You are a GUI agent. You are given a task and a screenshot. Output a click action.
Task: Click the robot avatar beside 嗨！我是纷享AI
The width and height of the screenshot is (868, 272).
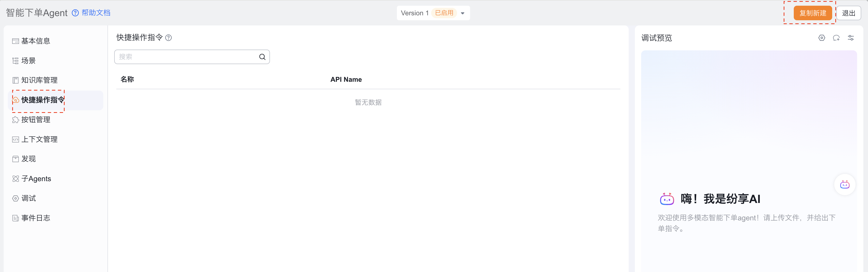point(667,199)
